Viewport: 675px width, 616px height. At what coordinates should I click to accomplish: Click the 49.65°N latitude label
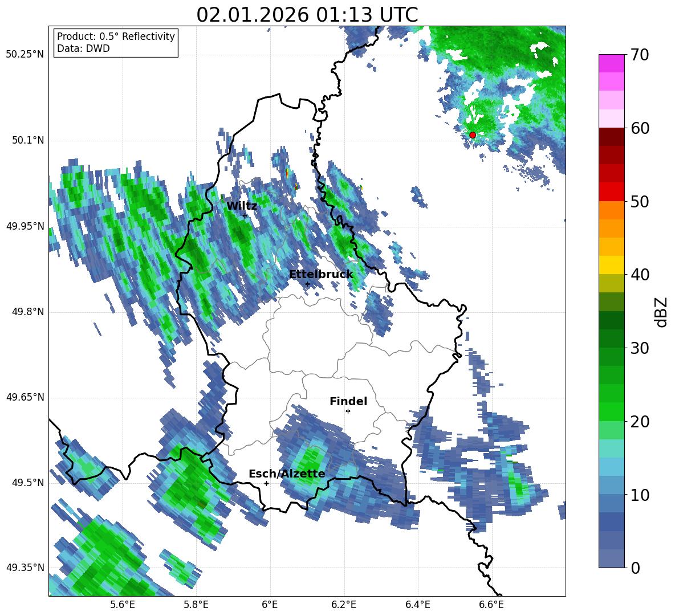pos(25,397)
